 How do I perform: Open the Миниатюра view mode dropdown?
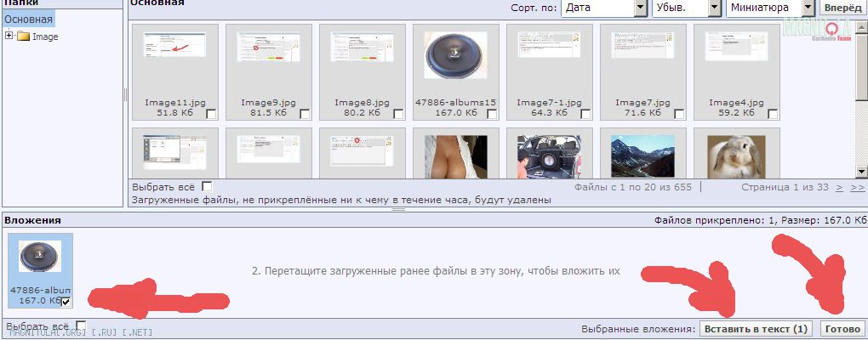(771, 8)
